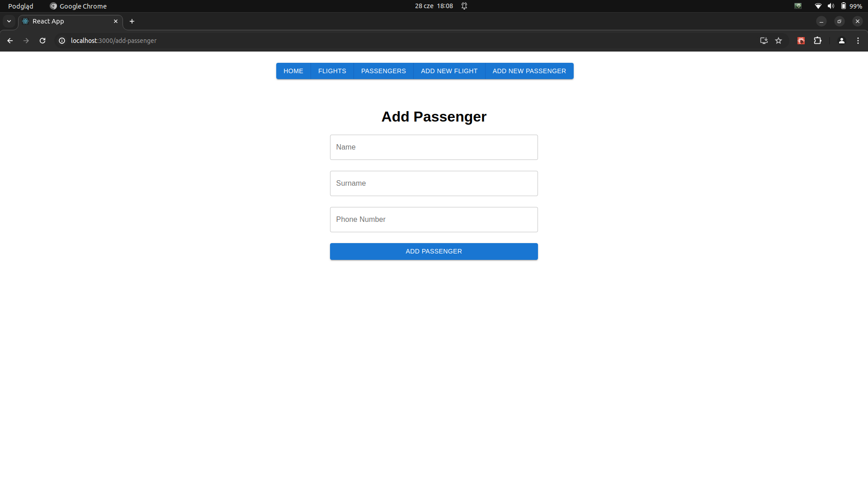
Task: Click the install app icon in address bar
Action: point(764,41)
